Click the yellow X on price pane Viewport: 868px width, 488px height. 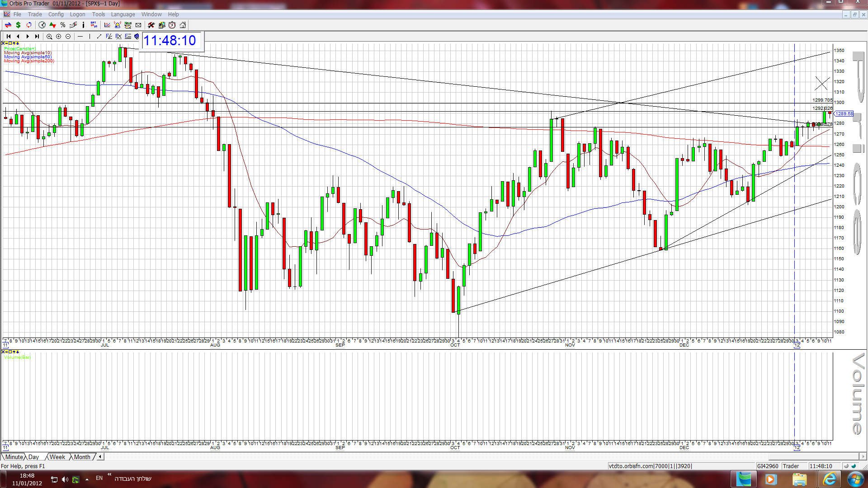point(3,43)
